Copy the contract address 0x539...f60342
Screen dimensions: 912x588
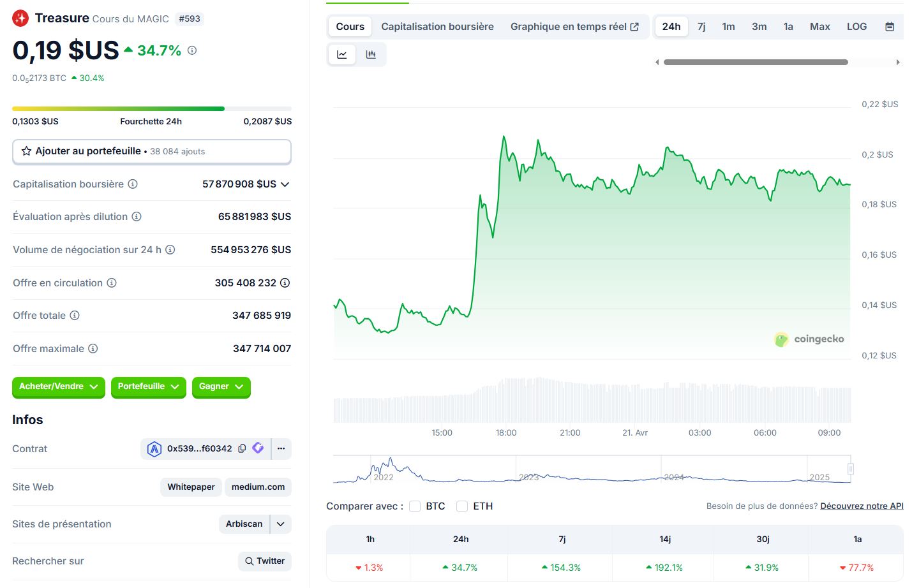tap(242, 448)
